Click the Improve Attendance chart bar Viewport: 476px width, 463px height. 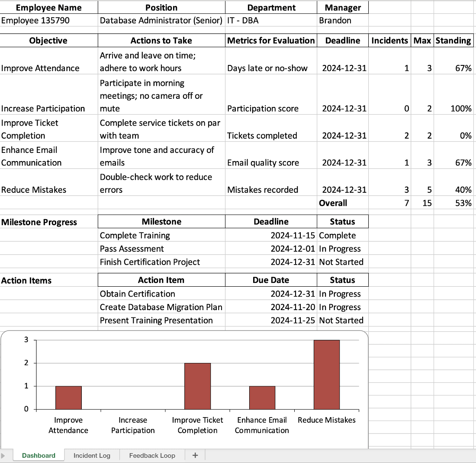68,398
